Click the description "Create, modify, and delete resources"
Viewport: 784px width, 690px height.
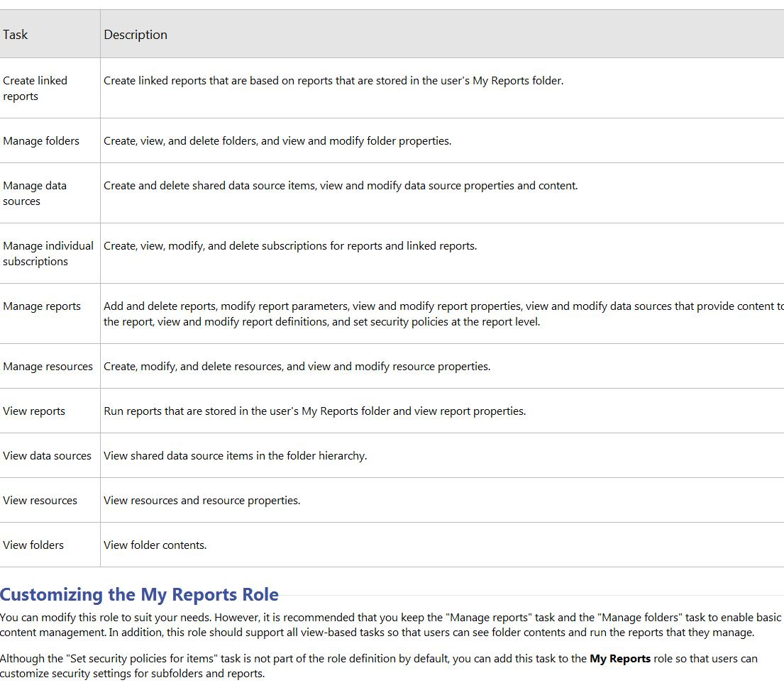point(297,366)
